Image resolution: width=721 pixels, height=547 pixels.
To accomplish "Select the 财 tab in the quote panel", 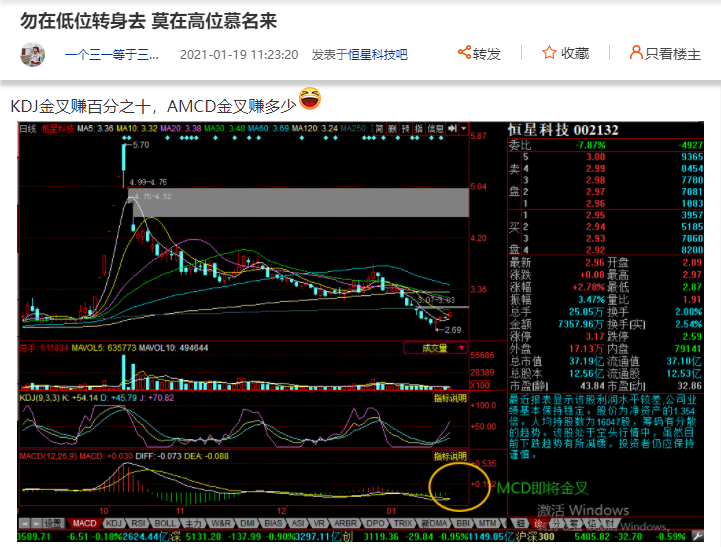I will [608, 523].
